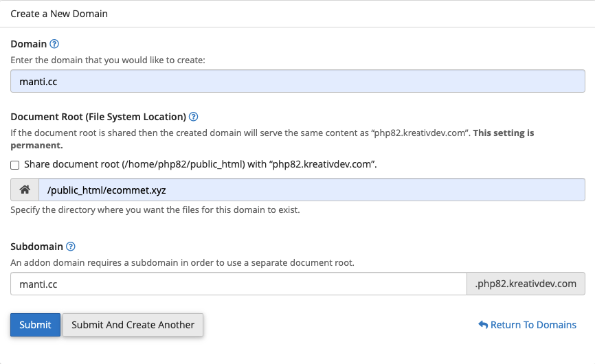Click Submit And Create Another
595x364 pixels.
coord(133,325)
